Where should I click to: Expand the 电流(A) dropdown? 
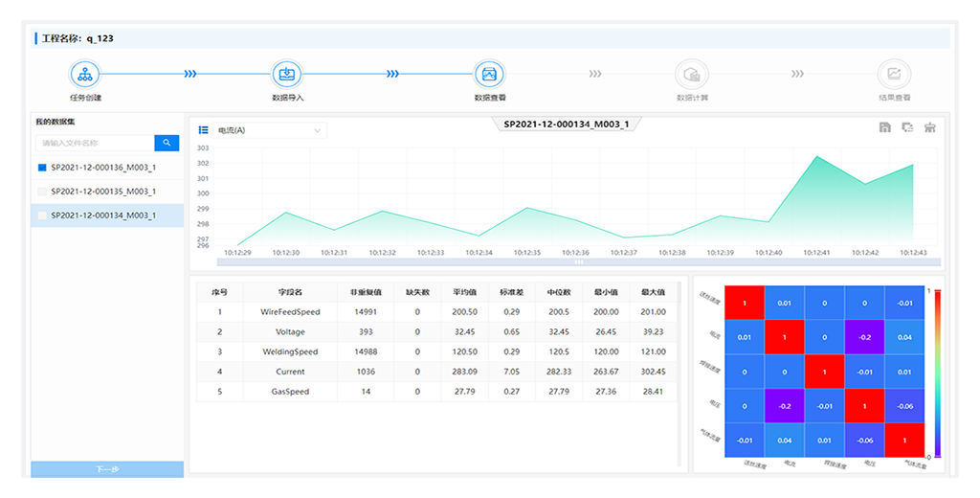271,130
